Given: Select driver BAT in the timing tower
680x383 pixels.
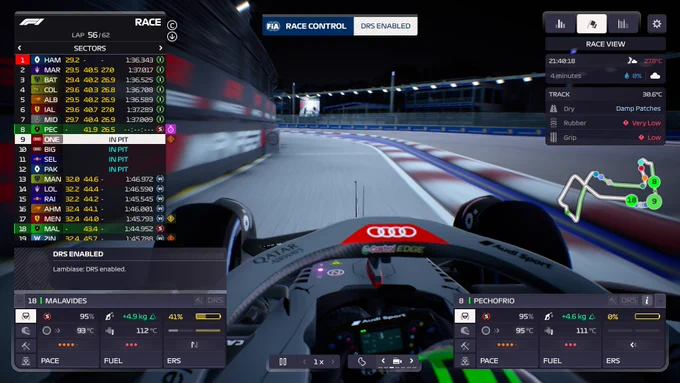Looking at the screenshot, I should [x=90, y=80].
